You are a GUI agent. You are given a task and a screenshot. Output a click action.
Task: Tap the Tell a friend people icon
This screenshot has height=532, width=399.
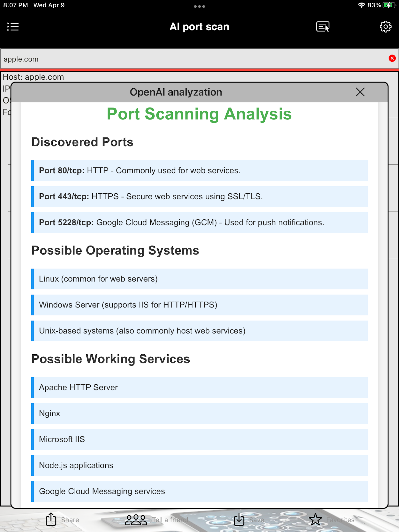coord(136,520)
